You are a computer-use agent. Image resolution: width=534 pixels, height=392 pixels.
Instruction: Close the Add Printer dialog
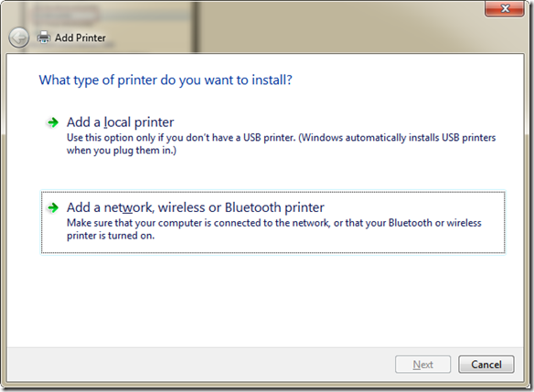(505, 8)
